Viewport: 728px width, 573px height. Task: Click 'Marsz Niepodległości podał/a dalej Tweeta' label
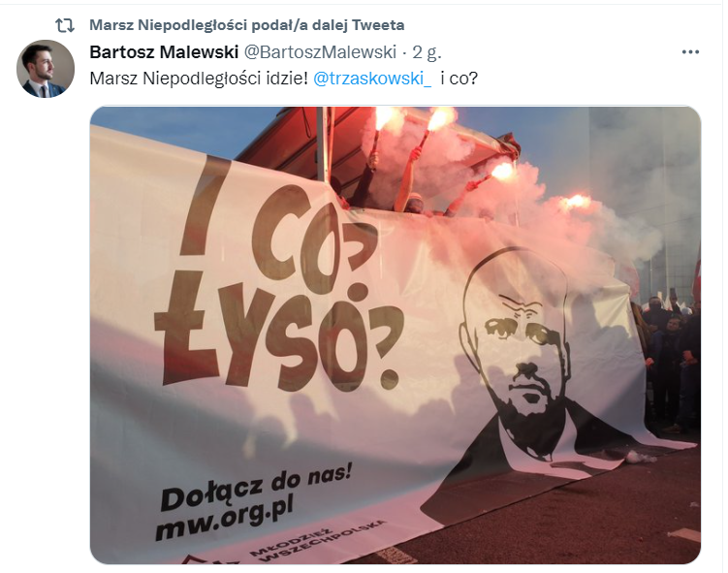coord(246,25)
